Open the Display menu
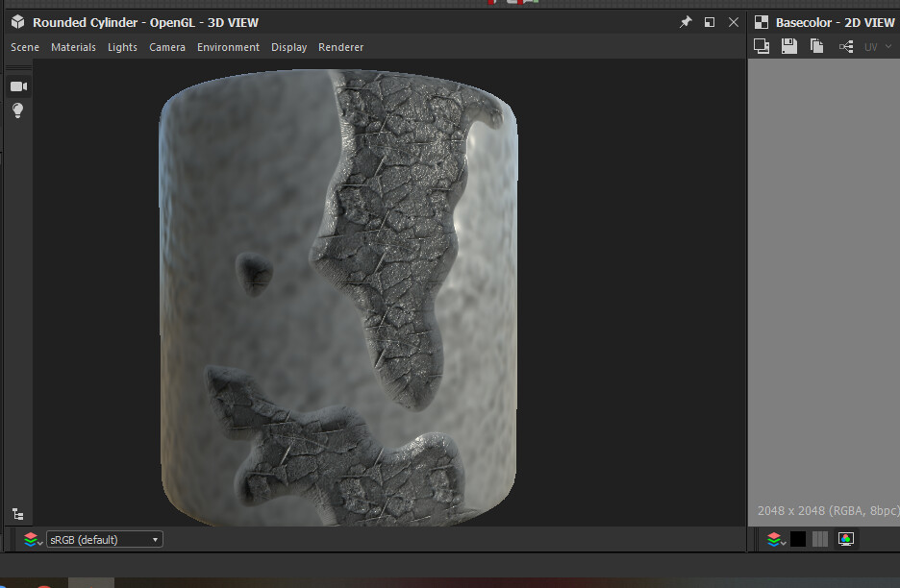The image size is (900, 588). pyautogui.click(x=288, y=47)
